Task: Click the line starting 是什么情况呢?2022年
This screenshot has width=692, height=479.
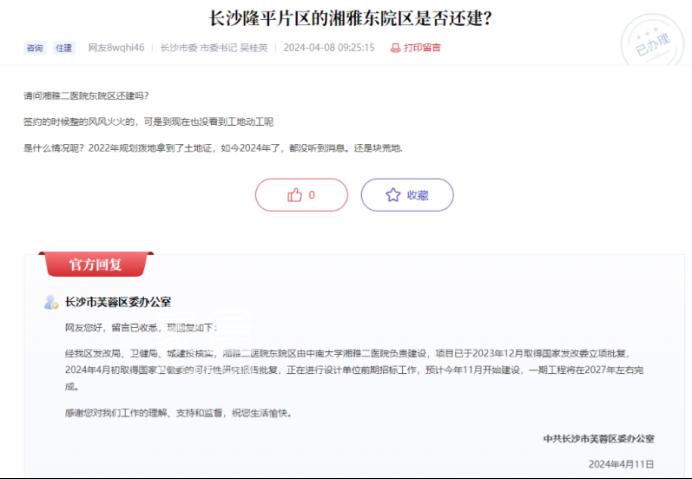Action: click(x=213, y=148)
